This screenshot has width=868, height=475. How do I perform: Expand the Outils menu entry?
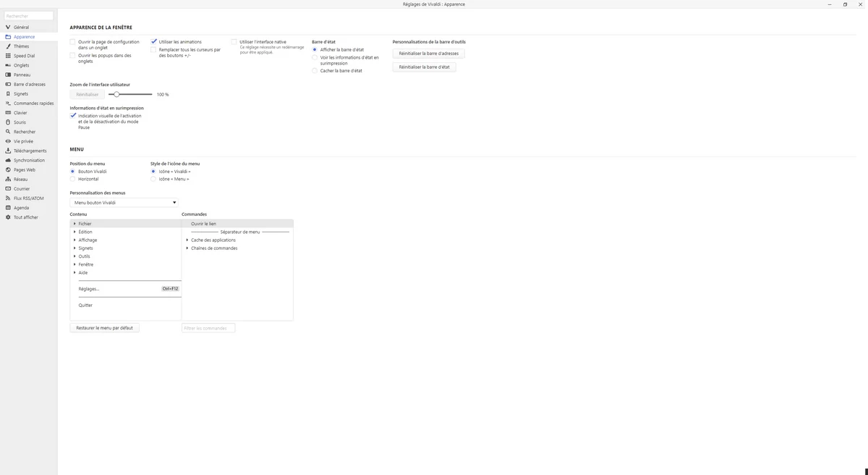point(75,256)
